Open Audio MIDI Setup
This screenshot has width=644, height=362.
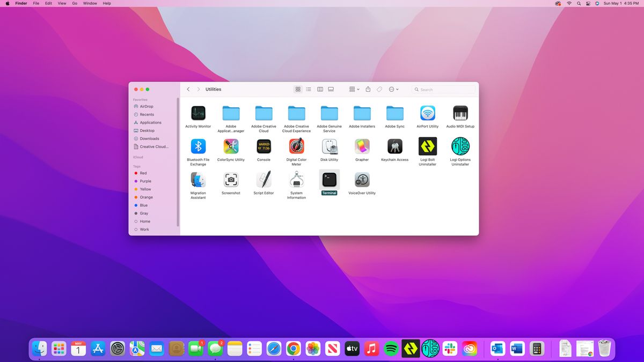pos(460,113)
